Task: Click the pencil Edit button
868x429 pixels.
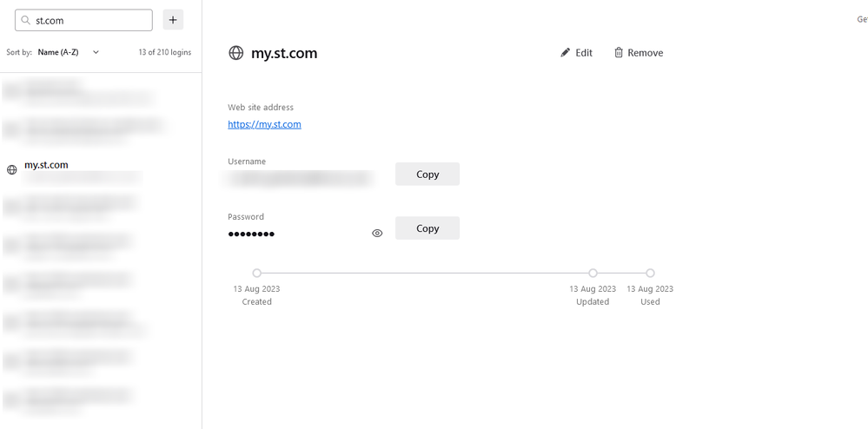Action: tap(577, 53)
